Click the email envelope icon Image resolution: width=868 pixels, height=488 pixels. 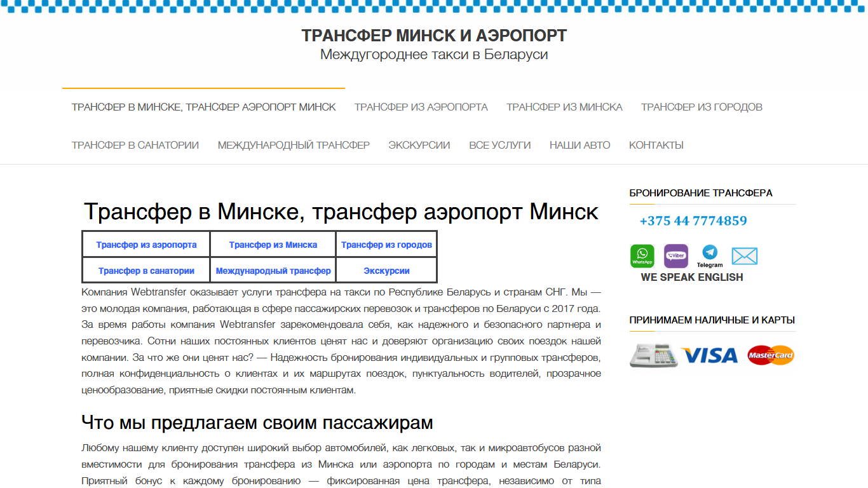[745, 257]
